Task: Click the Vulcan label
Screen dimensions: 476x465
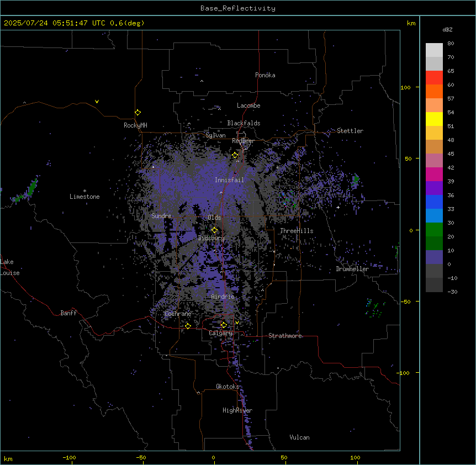Action: point(300,437)
